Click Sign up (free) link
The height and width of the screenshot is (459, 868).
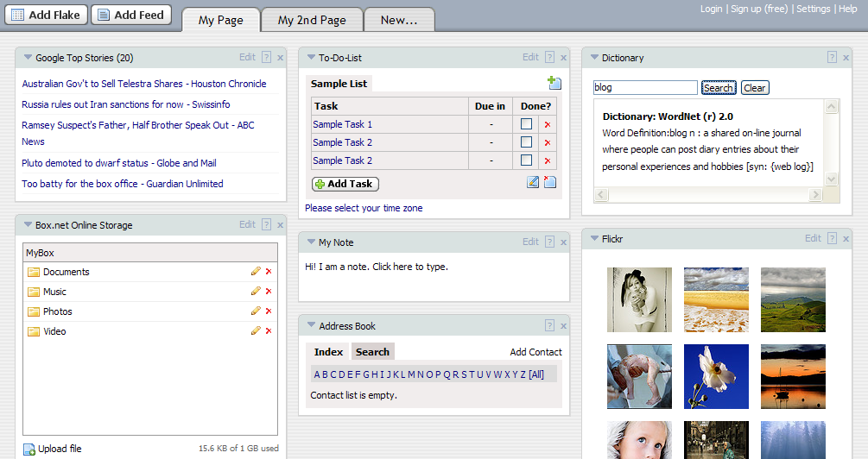coord(759,9)
